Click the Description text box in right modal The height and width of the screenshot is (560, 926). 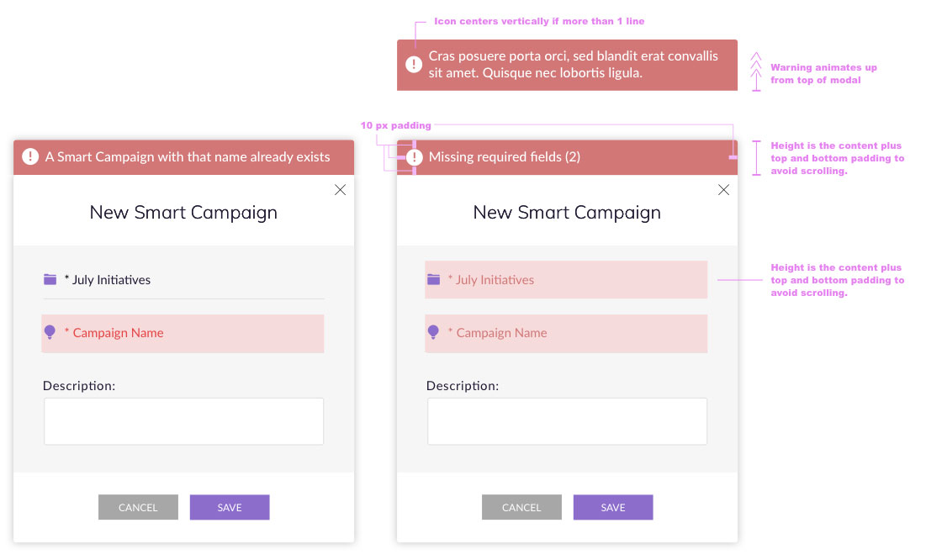[567, 421]
